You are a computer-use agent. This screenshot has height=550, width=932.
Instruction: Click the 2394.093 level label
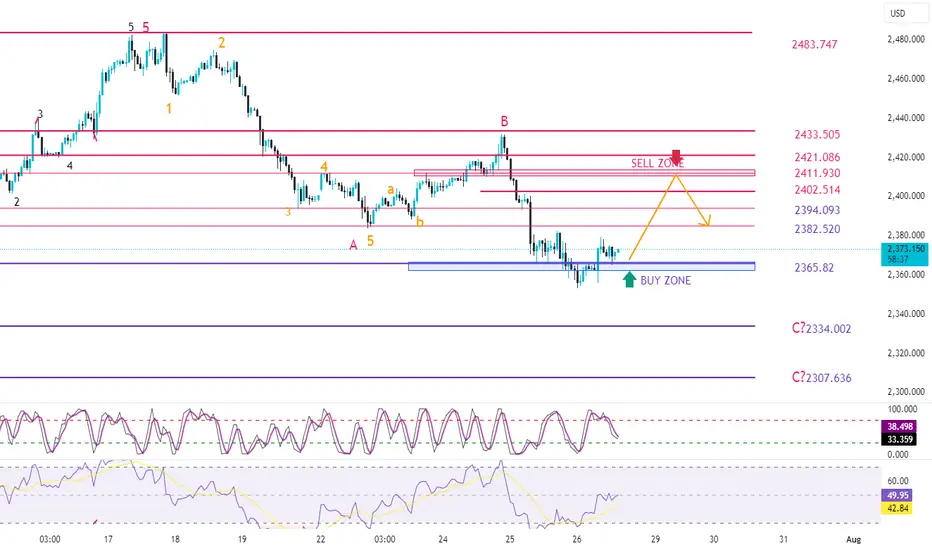click(x=817, y=210)
